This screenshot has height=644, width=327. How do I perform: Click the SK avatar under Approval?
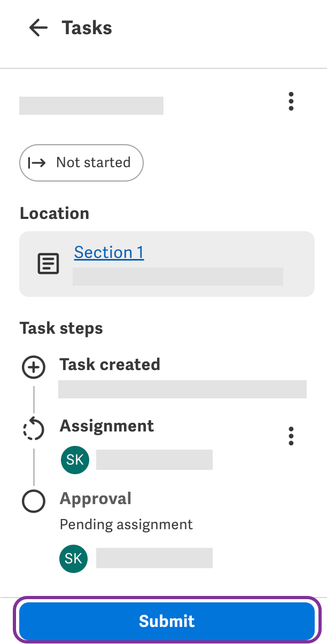point(73,558)
